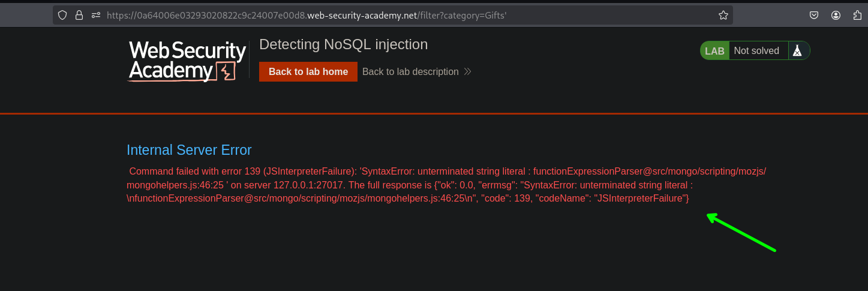Open the Back to lab description link
Viewport: 868px width, 291px height.
(410, 72)
